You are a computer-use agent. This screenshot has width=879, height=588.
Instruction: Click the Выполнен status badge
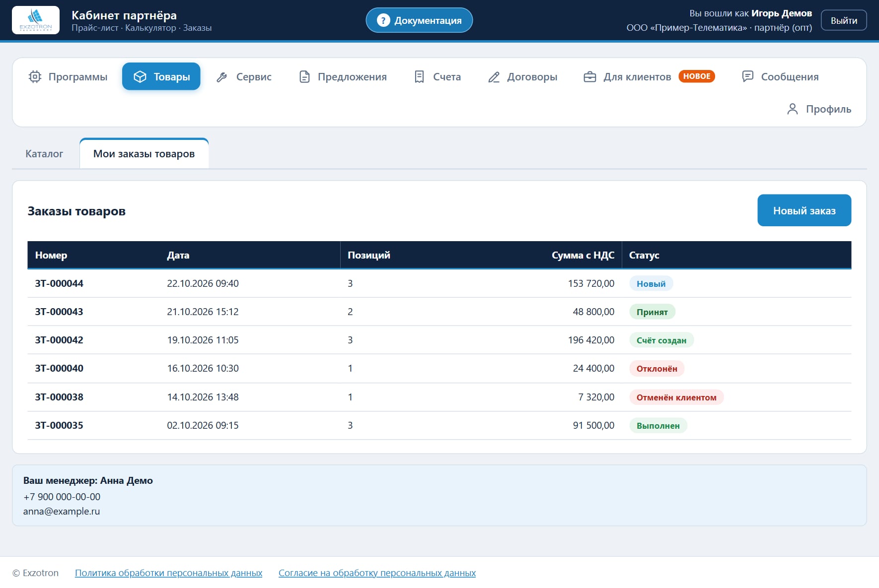tap(658, 426)
